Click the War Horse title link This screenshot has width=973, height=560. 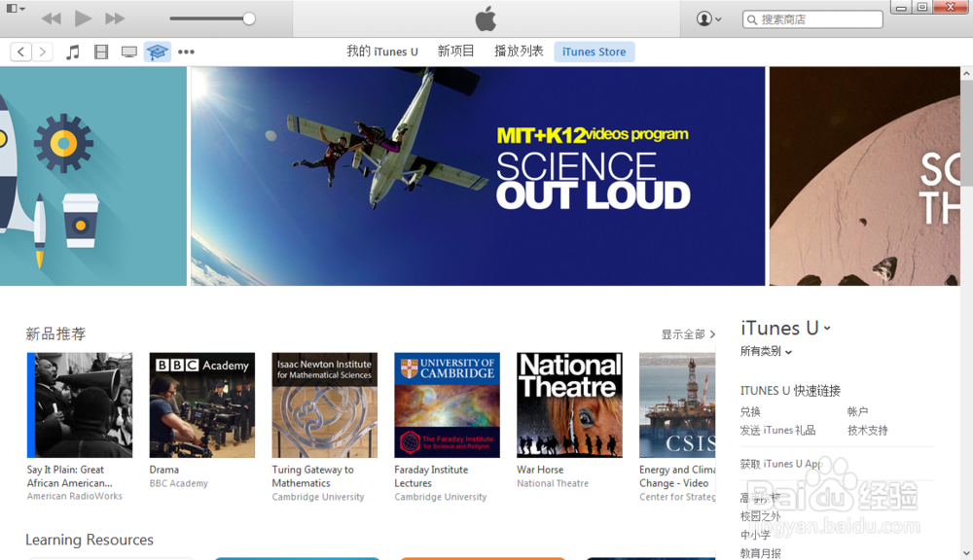pyautogui.click(x=540, y=471)
